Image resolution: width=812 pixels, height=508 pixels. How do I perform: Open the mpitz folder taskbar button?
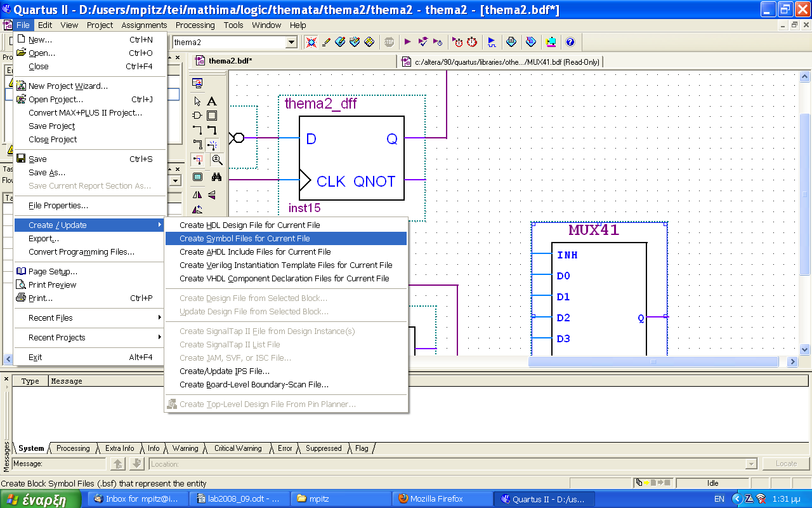point(341,499)
